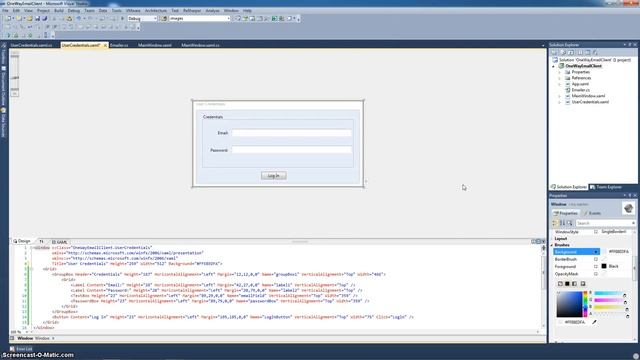Image resolution: width=640 pixels, height=360 pixels.
Task: Click the Foreground property marker square
Action: pyautogui.click(x=596, y=267)
